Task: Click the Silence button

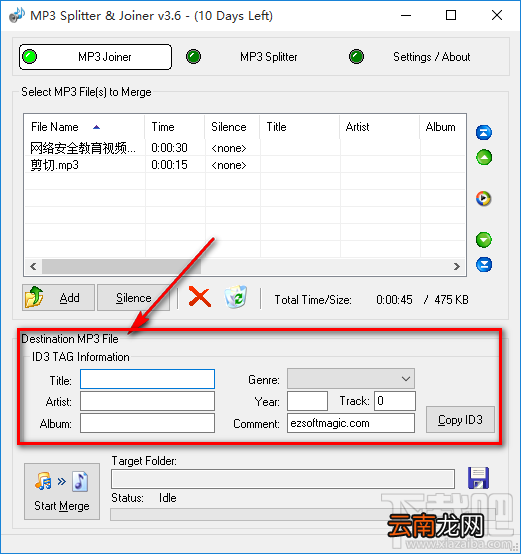Action: pyautogui.click(x=133, y=297)
